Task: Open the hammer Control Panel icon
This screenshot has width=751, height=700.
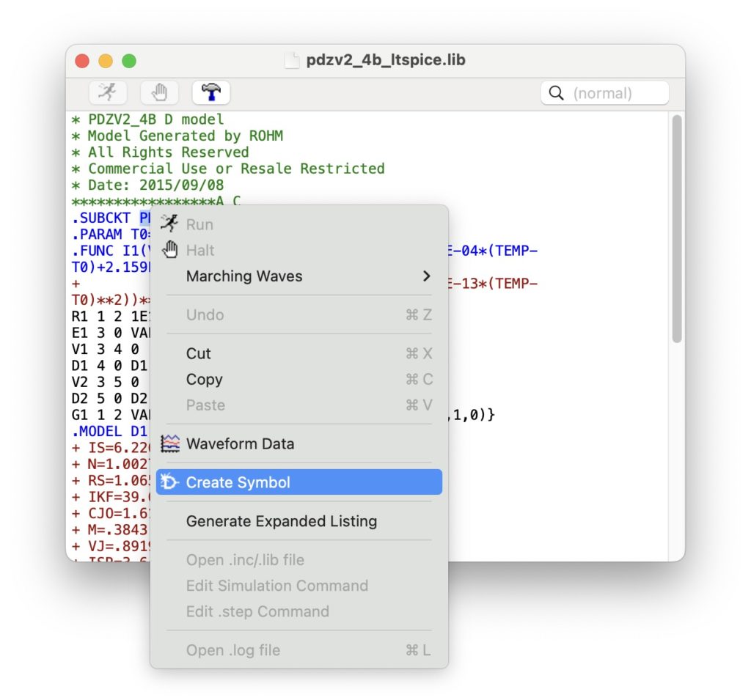Action: click(211, 92)
